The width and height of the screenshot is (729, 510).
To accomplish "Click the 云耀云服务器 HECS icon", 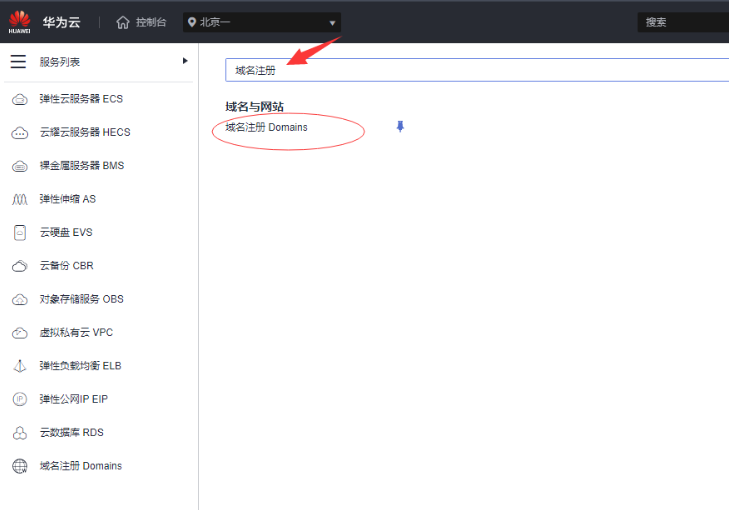I will click(20, 133).
